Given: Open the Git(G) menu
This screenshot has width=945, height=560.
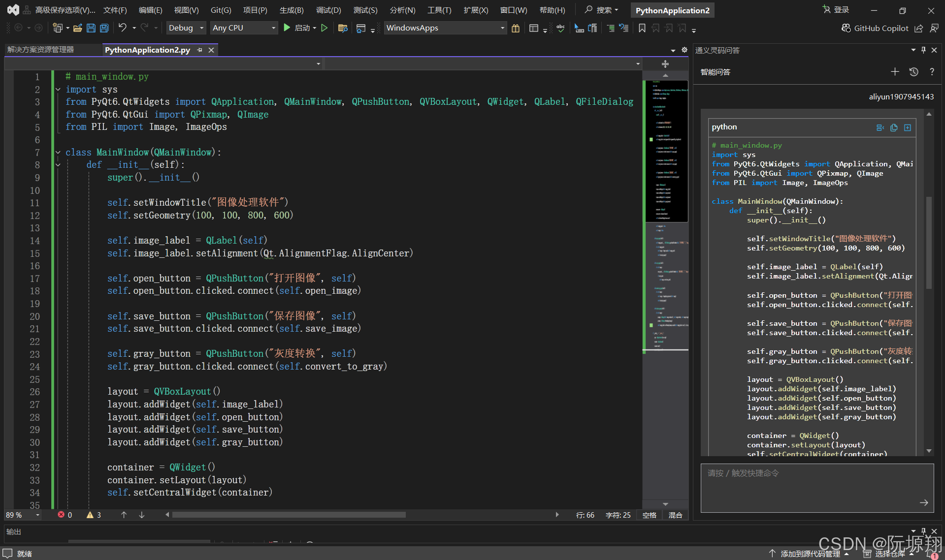Looking at the screenshot, I should (x=221, y=10).
